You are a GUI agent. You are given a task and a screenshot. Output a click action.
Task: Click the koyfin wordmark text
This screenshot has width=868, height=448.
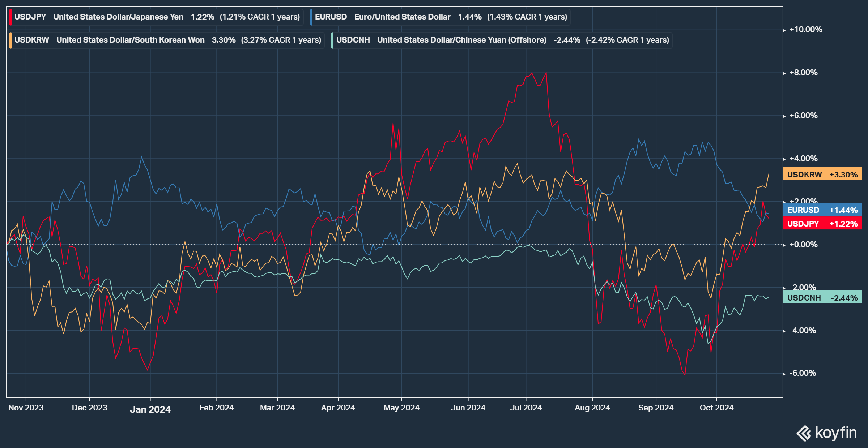pos(836,432)
